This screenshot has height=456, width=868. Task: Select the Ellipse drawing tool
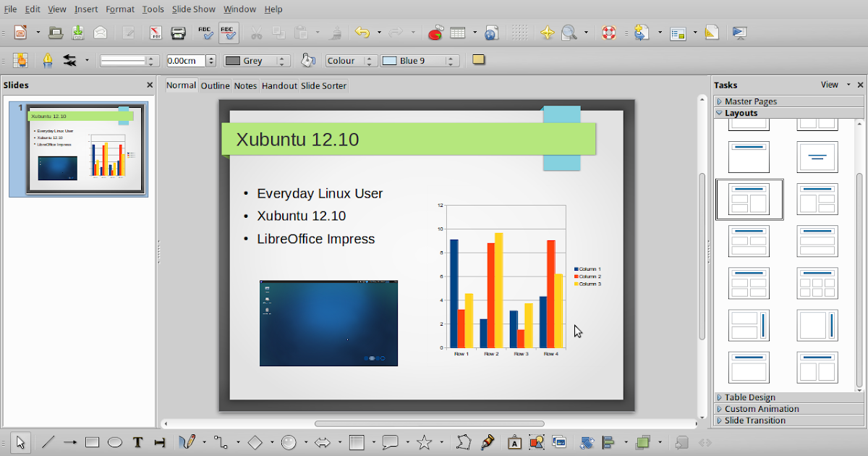[x=115, y=442]
